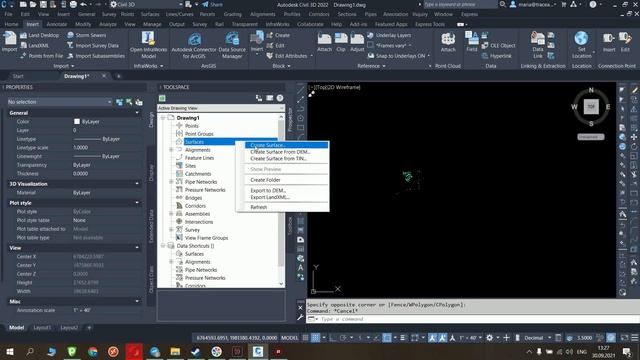Click the Adjust reference icon
This screenshot has width=640, height=360.
(x=357, y=39)
